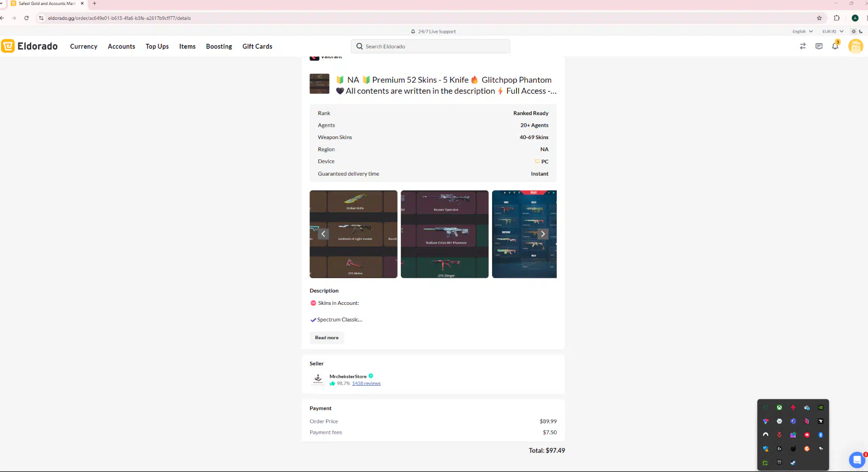Select 'Ranked Ready' rank value

click(x=530, y=113)
